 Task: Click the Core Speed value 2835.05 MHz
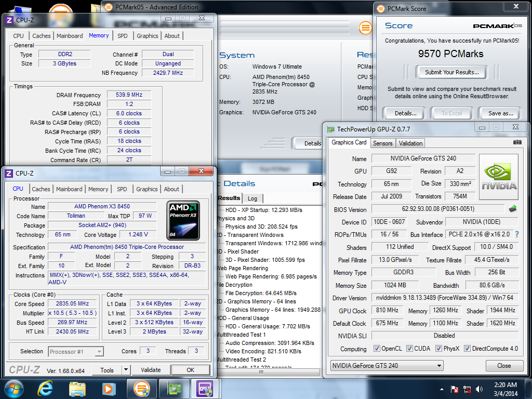(73, 303)
